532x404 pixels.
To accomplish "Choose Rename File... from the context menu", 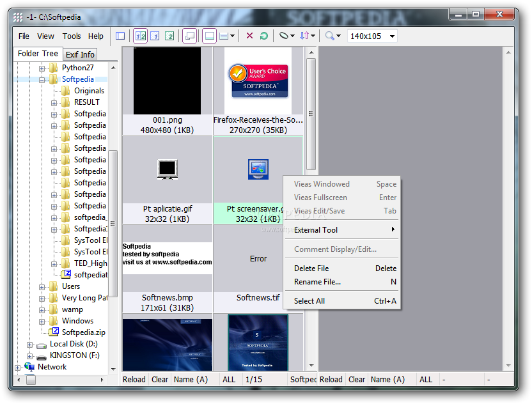I will [342, 282].
